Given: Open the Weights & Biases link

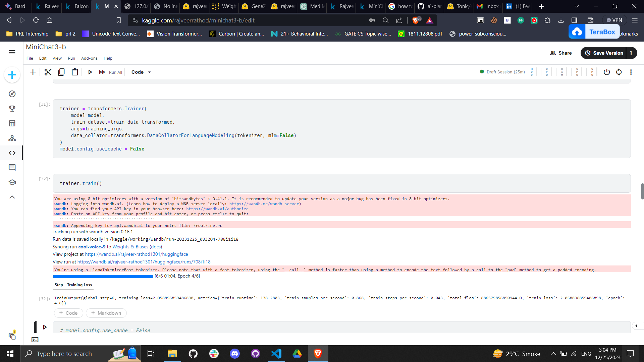Looking at the screenshot, I should [x=130, y=247].
